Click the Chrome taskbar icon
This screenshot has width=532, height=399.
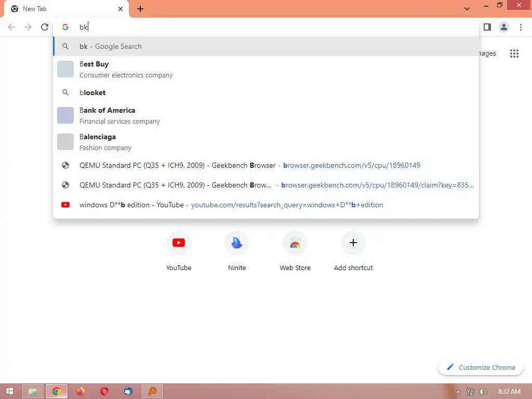[57, 392]
